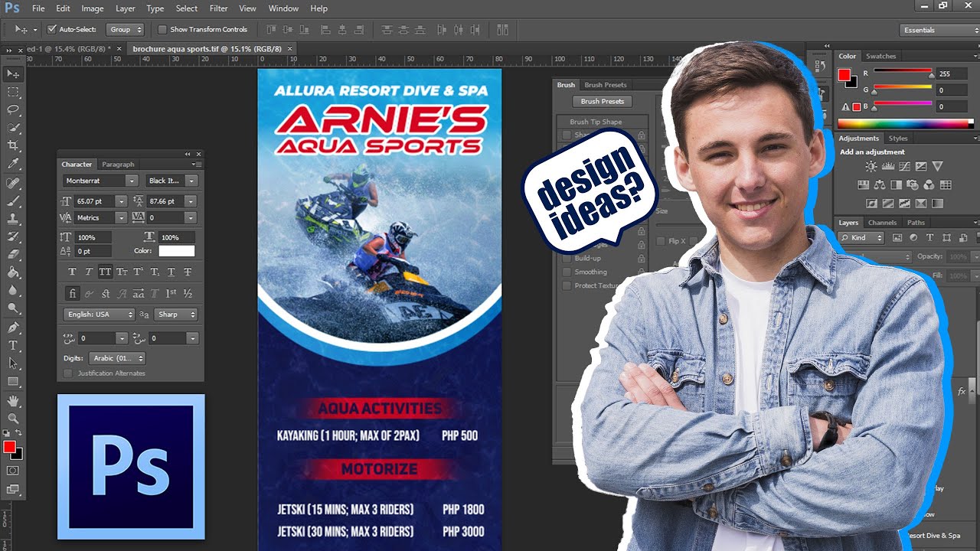
Task: Click the white text Color swatch in Character panel
Action: 177,251
